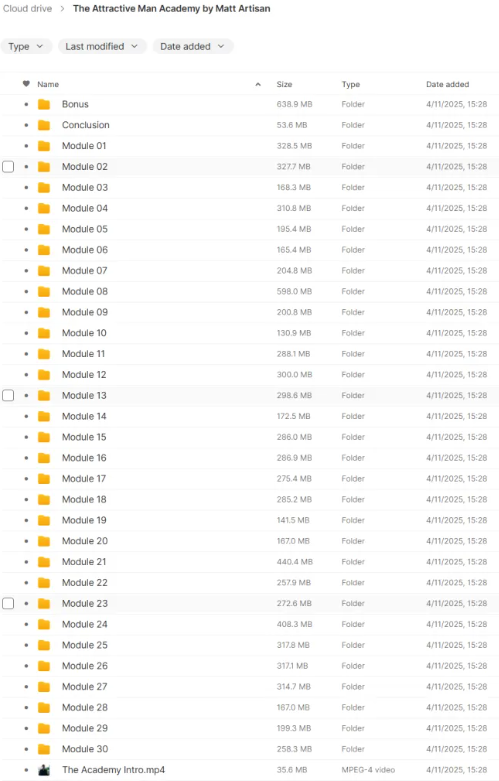Click the Module 21 folder icon
Screen dimensions: 499x781
[x=44, y=562]
